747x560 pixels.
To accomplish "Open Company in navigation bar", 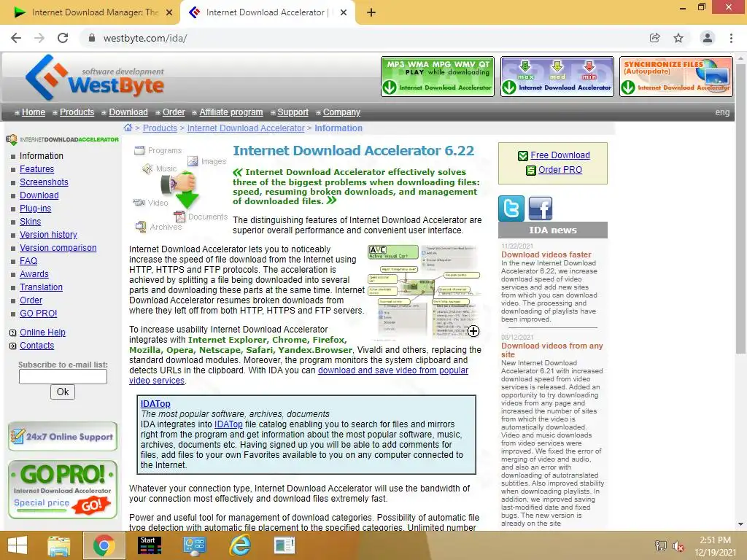I will click(x=341, y=112).
